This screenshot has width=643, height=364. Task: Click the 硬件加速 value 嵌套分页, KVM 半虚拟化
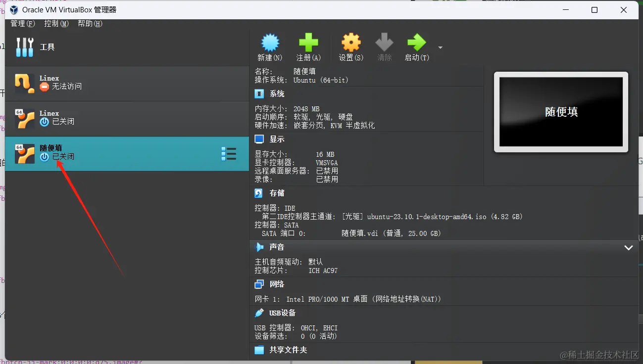[x=334, y=126]
